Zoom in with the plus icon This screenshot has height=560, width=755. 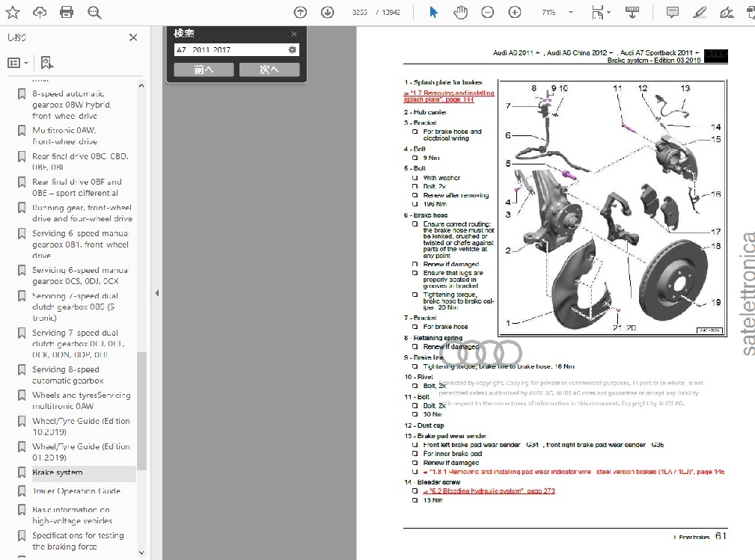pos(515,13)
